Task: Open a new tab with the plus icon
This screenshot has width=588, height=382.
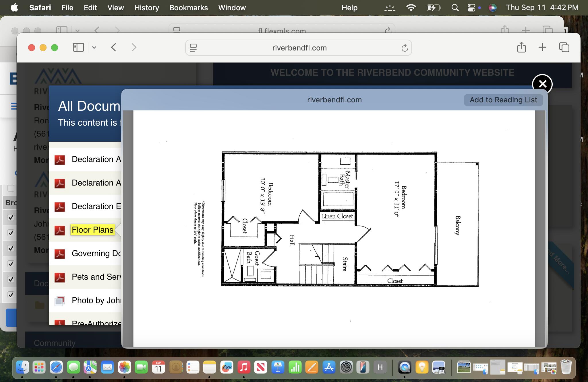Action: pyautogui.click(x=542, y=48)
